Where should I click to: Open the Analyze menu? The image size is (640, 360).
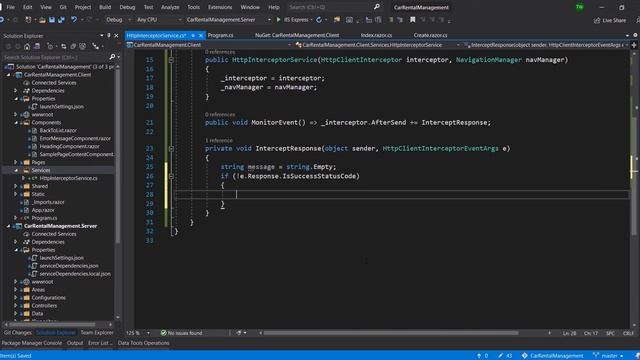[x=170, y=7]
